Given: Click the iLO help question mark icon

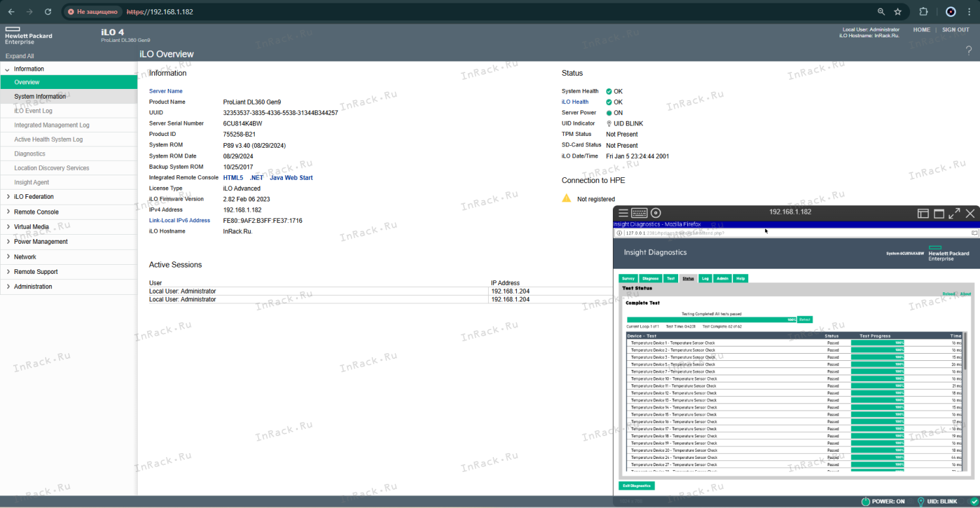Looking at the screenshot, I should pyautogui.click(x=969, y=51).
